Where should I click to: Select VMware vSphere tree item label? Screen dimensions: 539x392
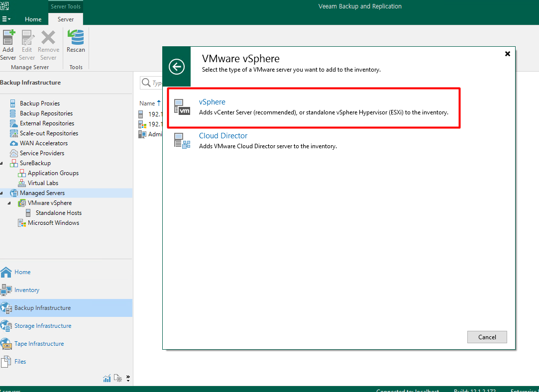tap(50, 203)
